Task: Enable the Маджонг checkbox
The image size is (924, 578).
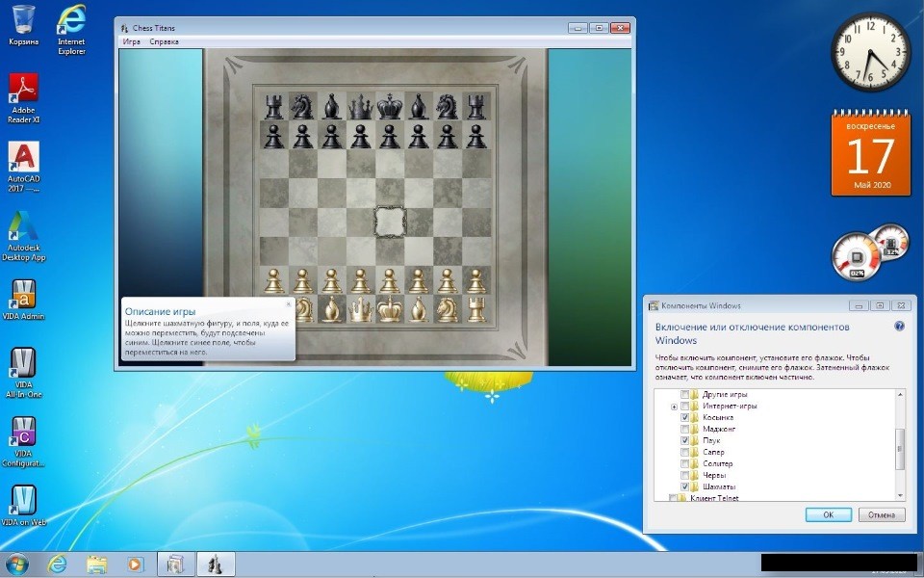Action: point(684,429)
